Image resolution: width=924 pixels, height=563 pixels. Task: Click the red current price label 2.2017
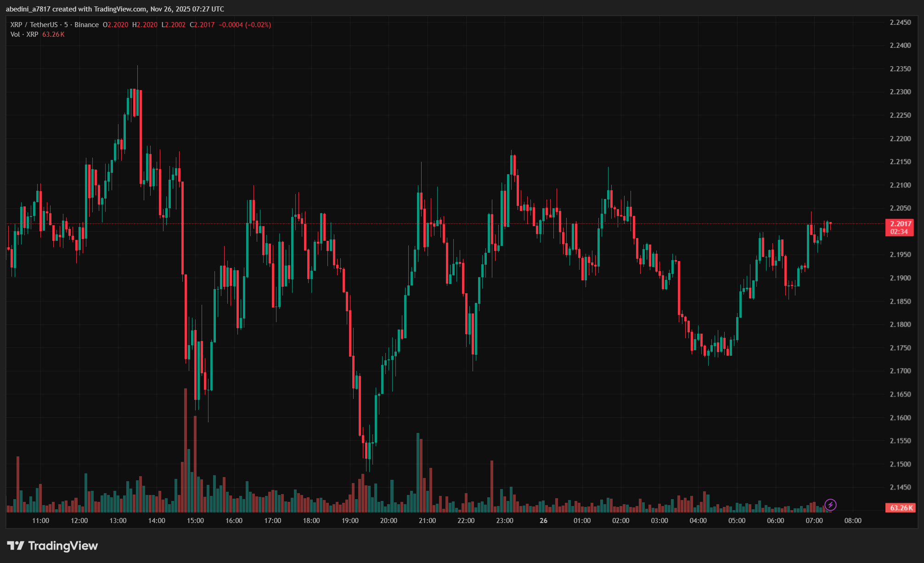[x=900, y=224]
